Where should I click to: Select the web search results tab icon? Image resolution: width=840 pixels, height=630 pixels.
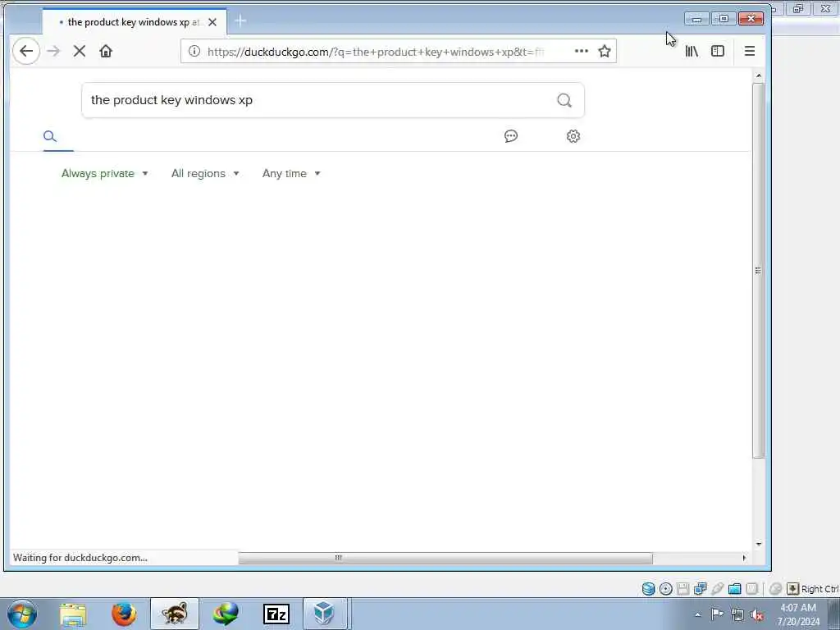point(50,136)
